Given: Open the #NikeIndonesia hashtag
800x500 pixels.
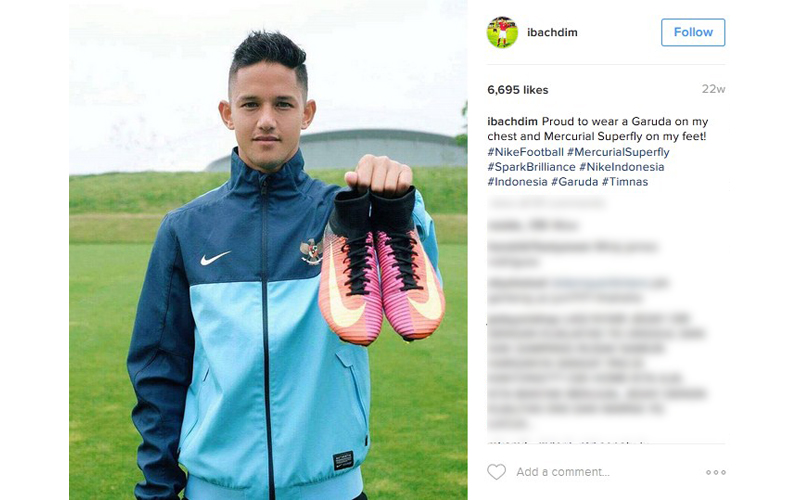Looking at the screenshot, I should coord(621,167).
